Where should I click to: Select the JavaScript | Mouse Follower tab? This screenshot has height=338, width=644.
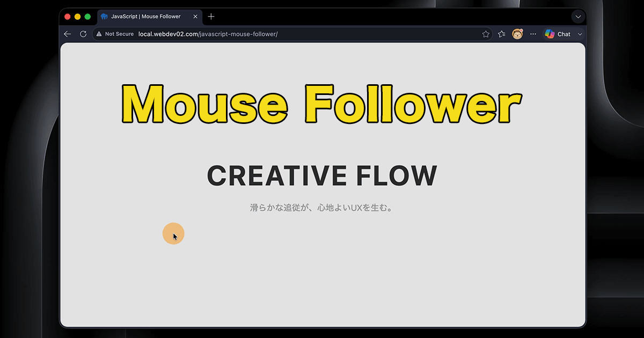[x=149, y=17]
